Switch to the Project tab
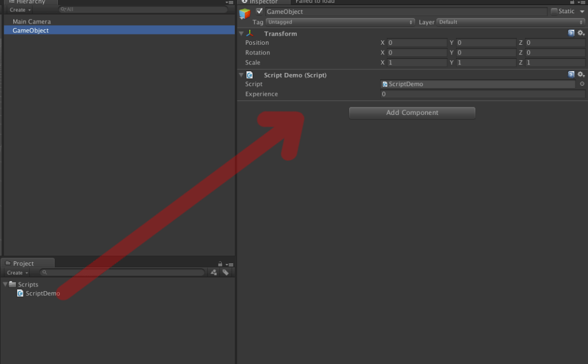This screenshot has height=364, width=588. click(x=28, y=263)
